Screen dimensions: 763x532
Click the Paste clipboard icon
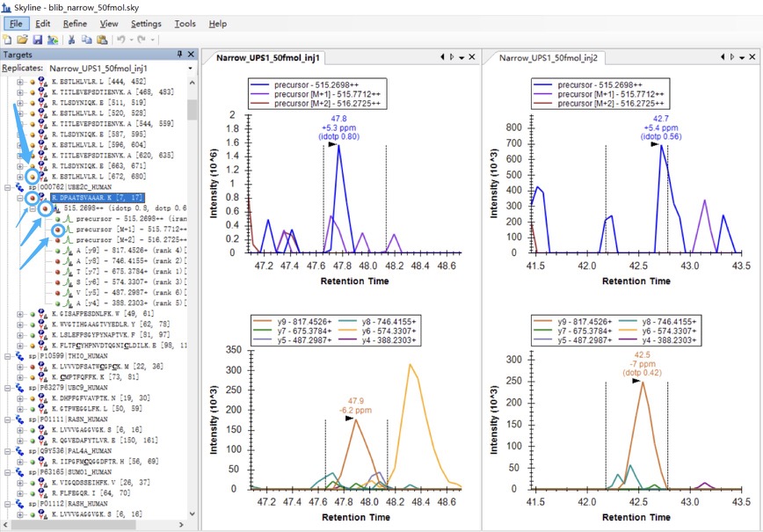click(x=102, y=40)
